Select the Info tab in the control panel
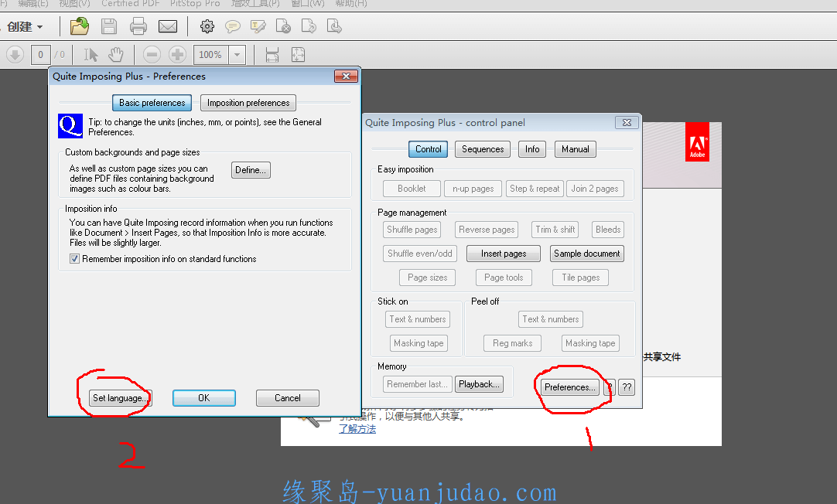Image resolution: width=837 pixels, height=504 pixels. [x=532, y=149]
